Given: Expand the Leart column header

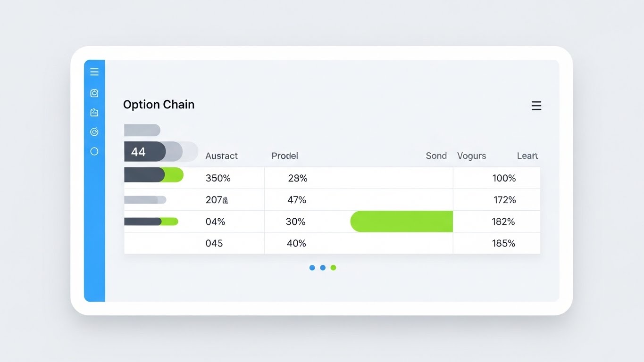Looking at the screenshot, I should click(x=527, y=156).
